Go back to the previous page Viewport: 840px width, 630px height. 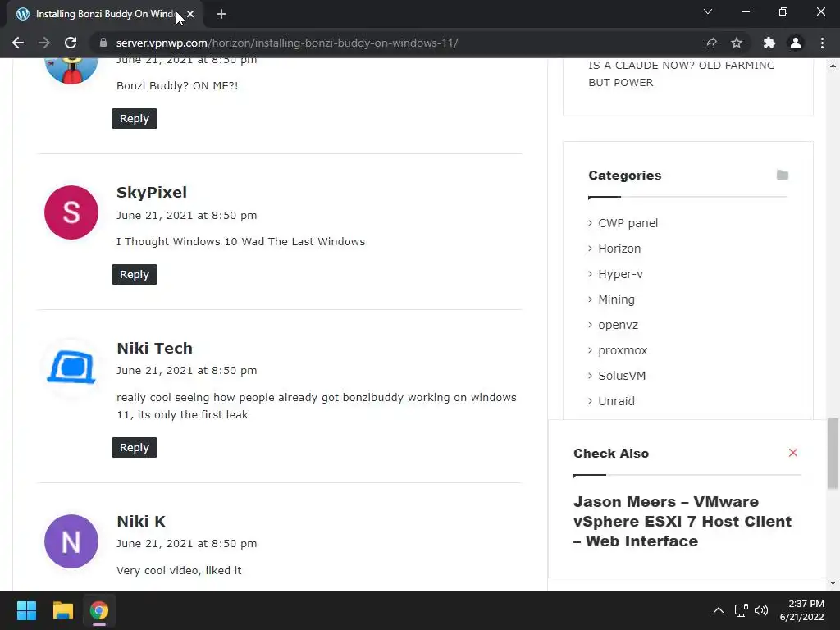18,43
